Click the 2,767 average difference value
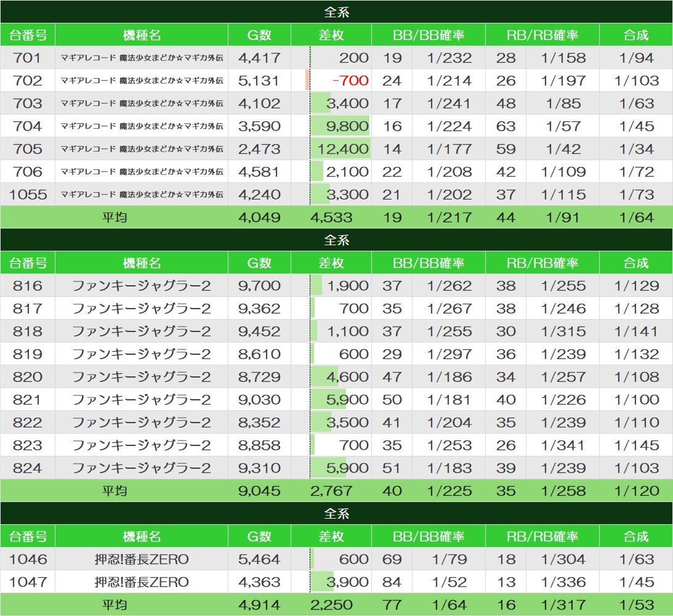Screen dimensions: 673x616 331,490
